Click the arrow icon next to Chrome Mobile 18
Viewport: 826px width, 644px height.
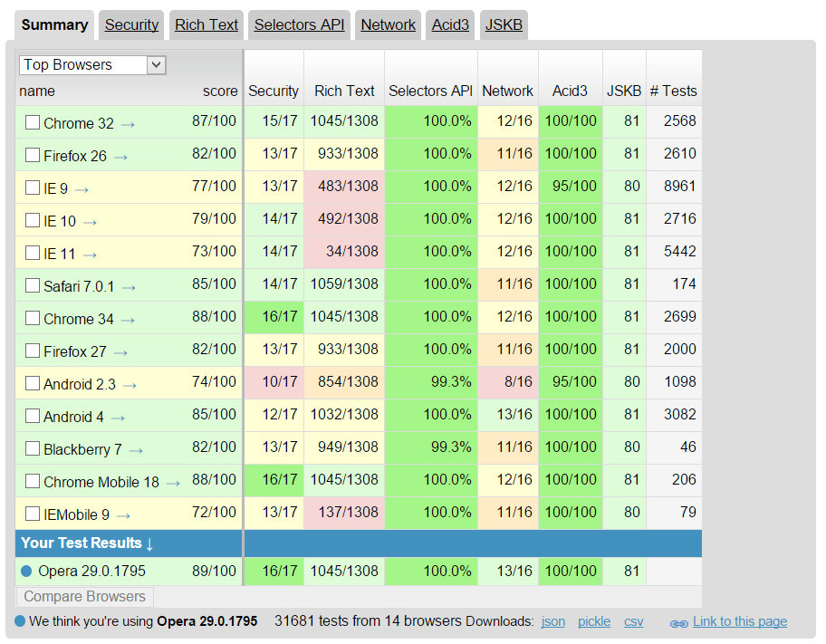click(173, 484)
